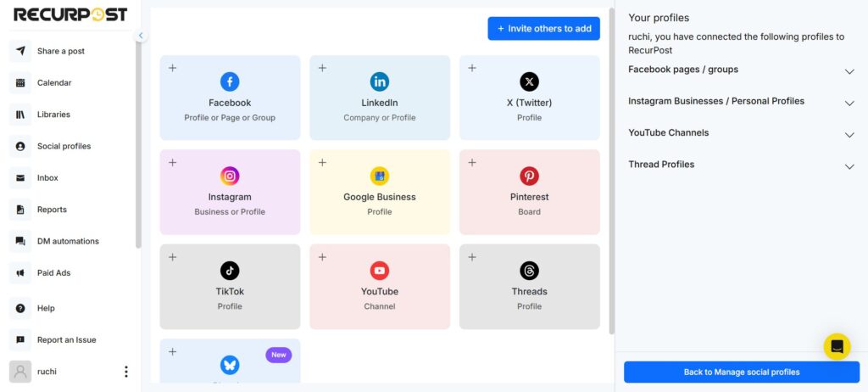Click Report an Issue link
The width and height of the screenshot is (868, 392).
pos(66,340)
